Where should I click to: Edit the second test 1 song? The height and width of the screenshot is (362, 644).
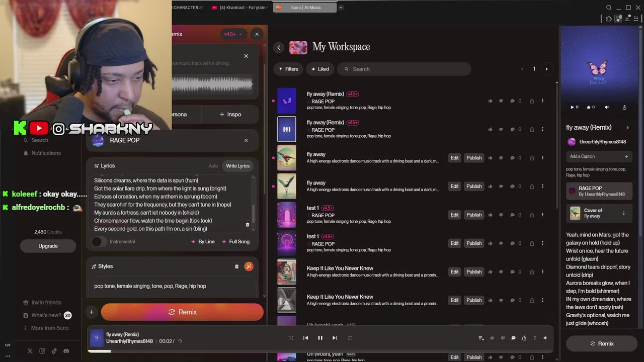[x=454, y=243]
